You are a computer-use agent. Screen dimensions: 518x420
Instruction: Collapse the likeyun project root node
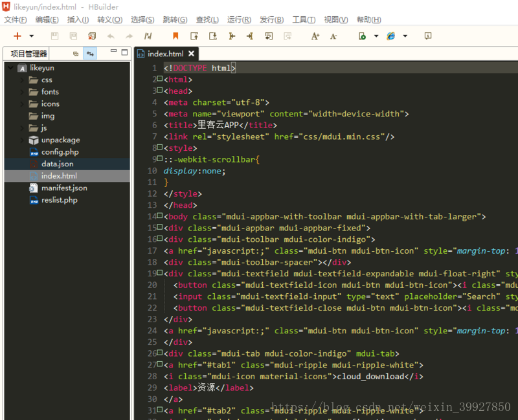[x=10, y=68]
